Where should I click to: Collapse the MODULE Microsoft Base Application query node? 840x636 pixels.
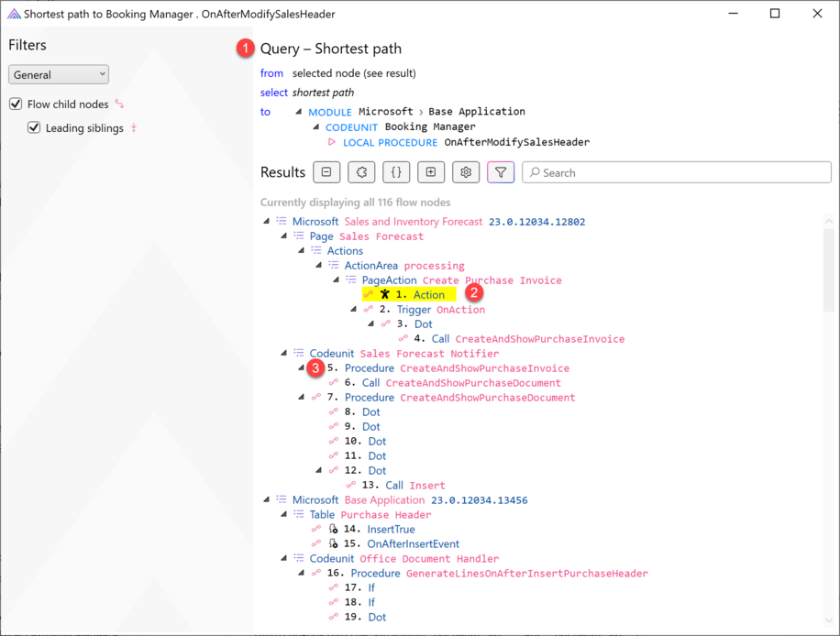[x=298, y=112]
